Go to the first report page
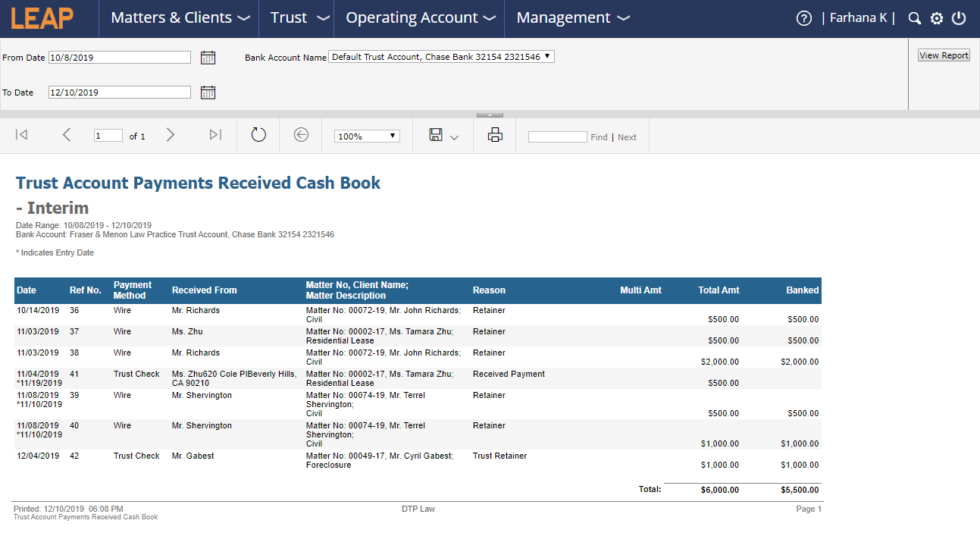Screen dimensions: 980x536 coord(21,134)
